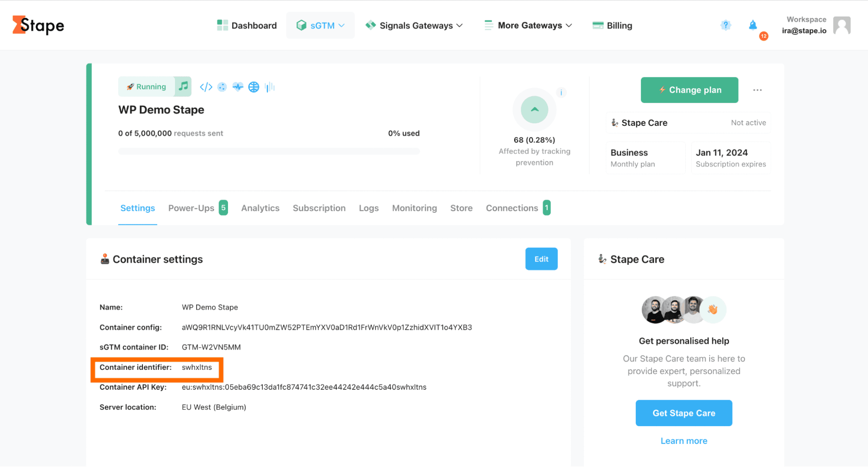Screen dimensions: 868x467
Task: Click the waving hand icon
Action: pyautogui.click(x=713, y=310)
